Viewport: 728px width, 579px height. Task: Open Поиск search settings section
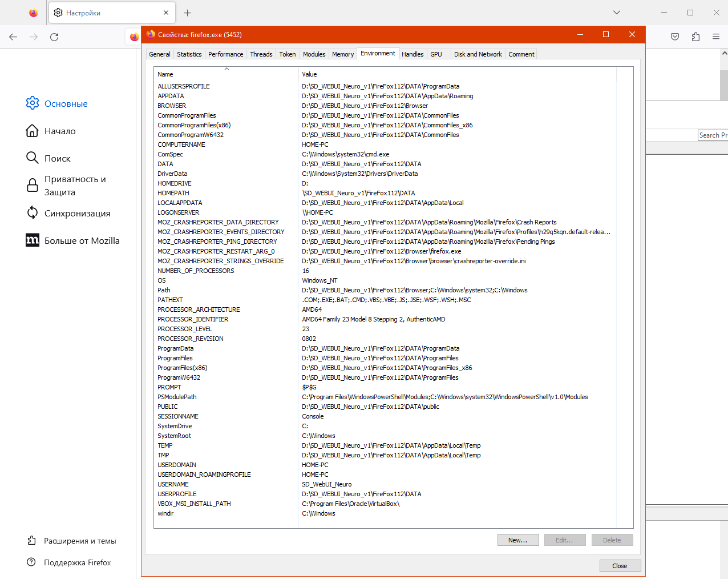coord(48,158)
